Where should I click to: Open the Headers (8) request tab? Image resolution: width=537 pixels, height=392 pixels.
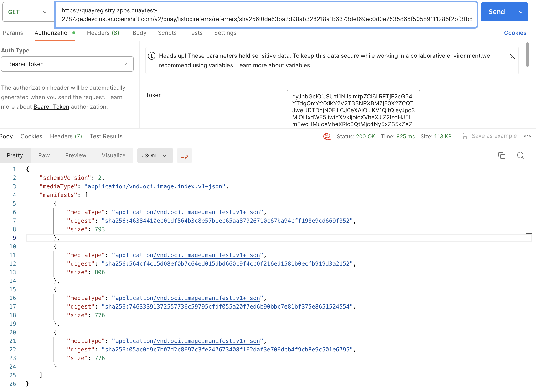[x=103, y=33]
